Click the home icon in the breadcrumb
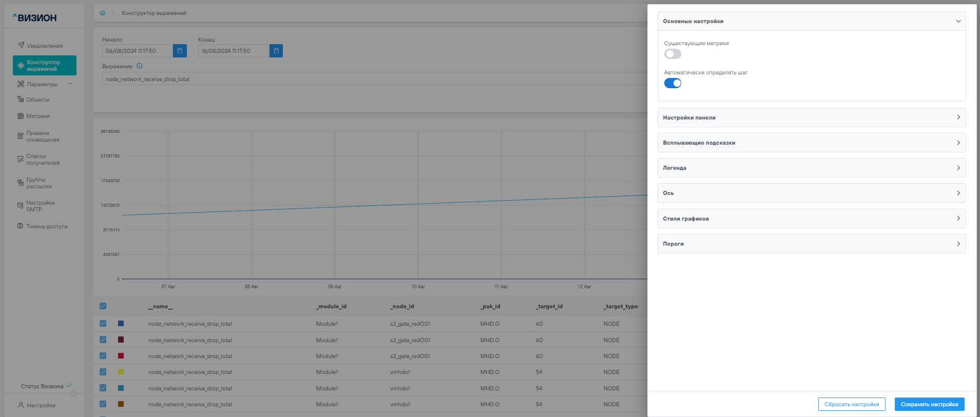 pyautogui.click(x=102, y=13)
